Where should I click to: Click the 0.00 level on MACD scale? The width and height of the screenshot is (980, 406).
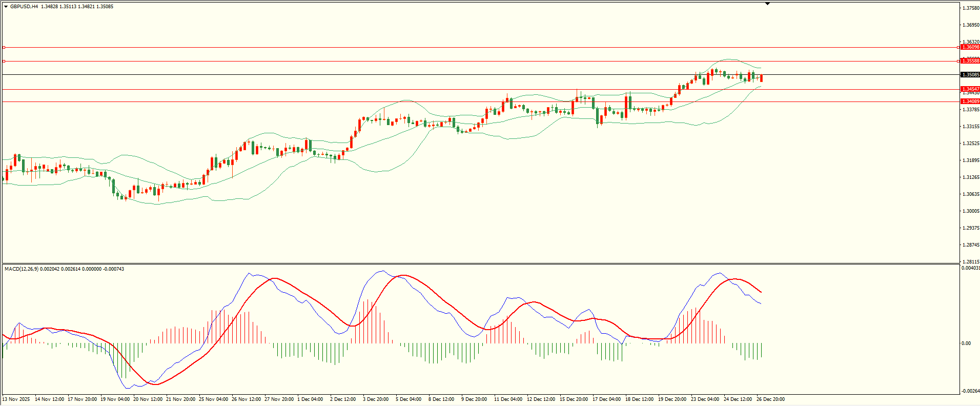tap(966, 343)
